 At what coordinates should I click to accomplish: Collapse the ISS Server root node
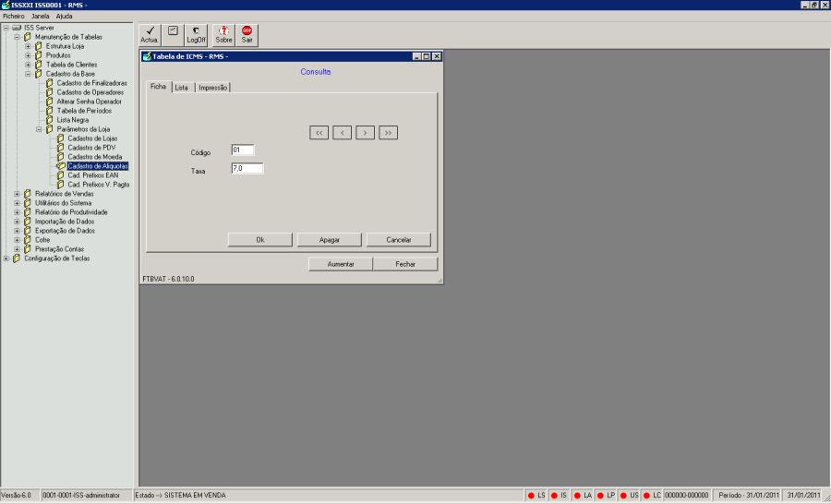pos(6,28)
